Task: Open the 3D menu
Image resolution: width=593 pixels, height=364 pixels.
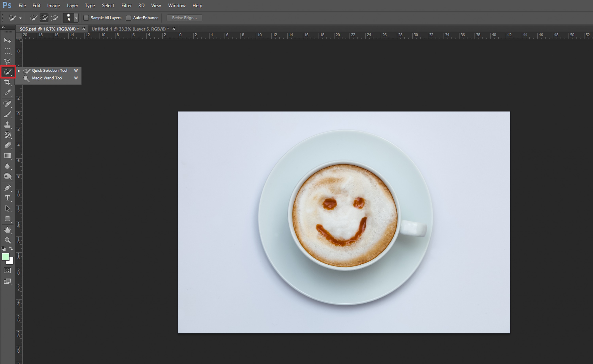Action: point(141,5)
